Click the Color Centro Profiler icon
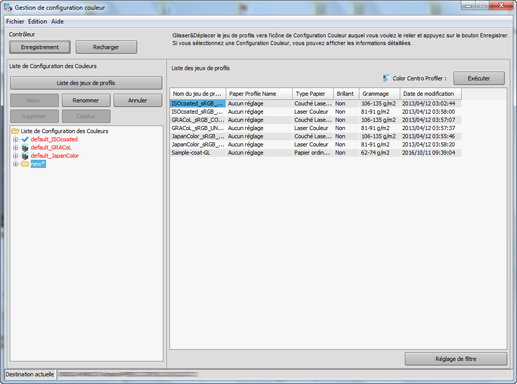This screenshot has width=517, height=384. click(386, 78)
